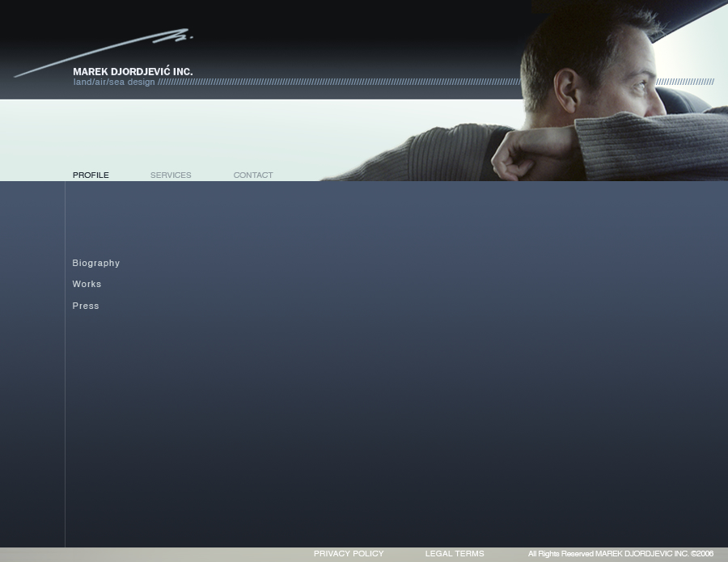Open the PROFILE navigation tab
Screen dimensions: 728x562
pos(91,175)
